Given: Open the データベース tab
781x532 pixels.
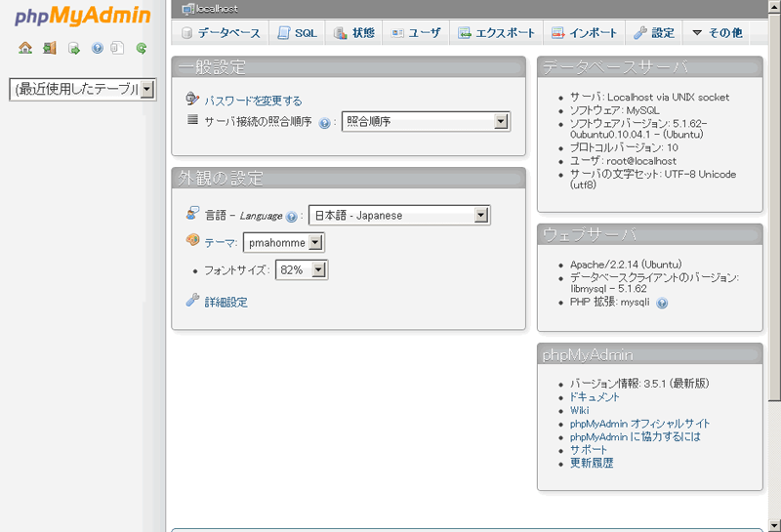Looking at the screenshot, I should pos(221,33).
